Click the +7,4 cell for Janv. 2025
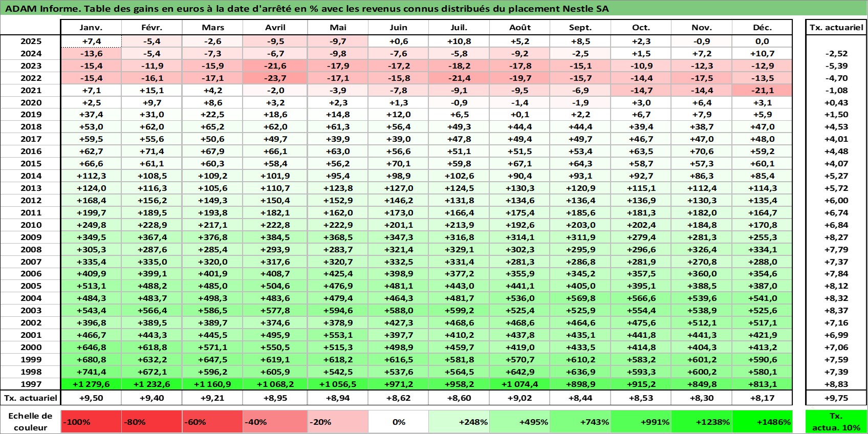Image resolution: width=868 pixels, height=434 pixels. 91,41
